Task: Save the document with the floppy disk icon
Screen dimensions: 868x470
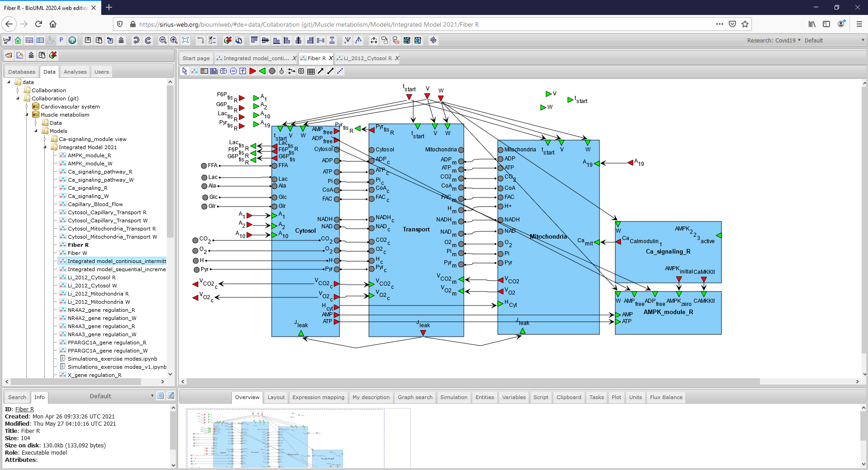Action: pos(88,40)
